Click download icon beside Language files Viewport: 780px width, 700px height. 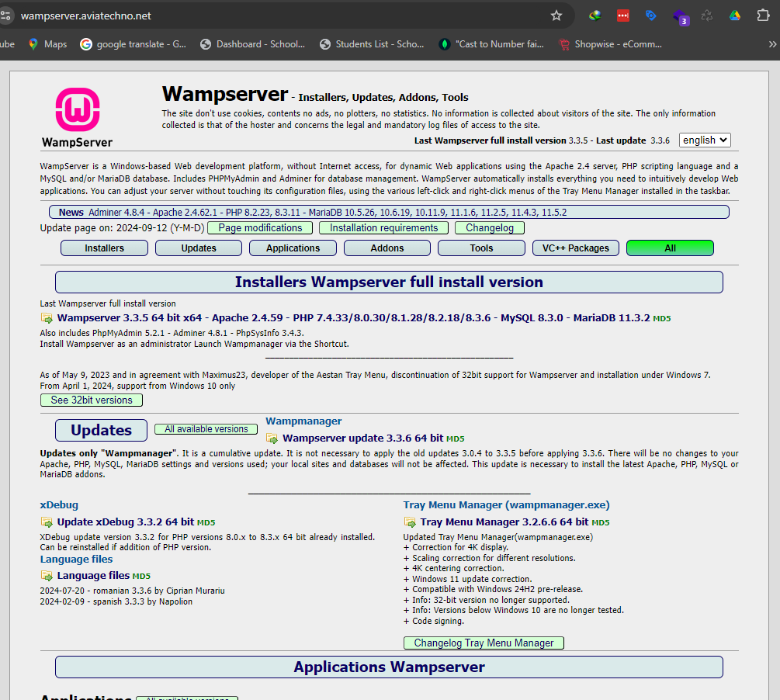pyautogui.click(x=47, y=576)
